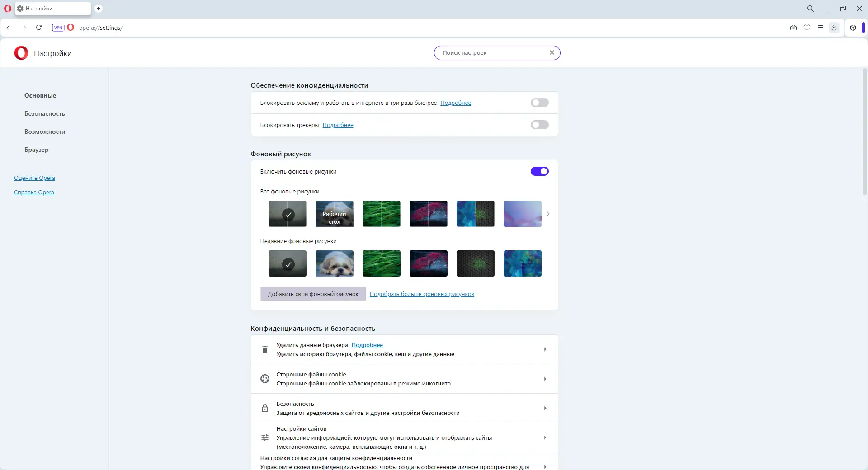This screenshot has height=470, width=868.
Task: Click the Оцените Opera link
Action: (x=34, y=178)
